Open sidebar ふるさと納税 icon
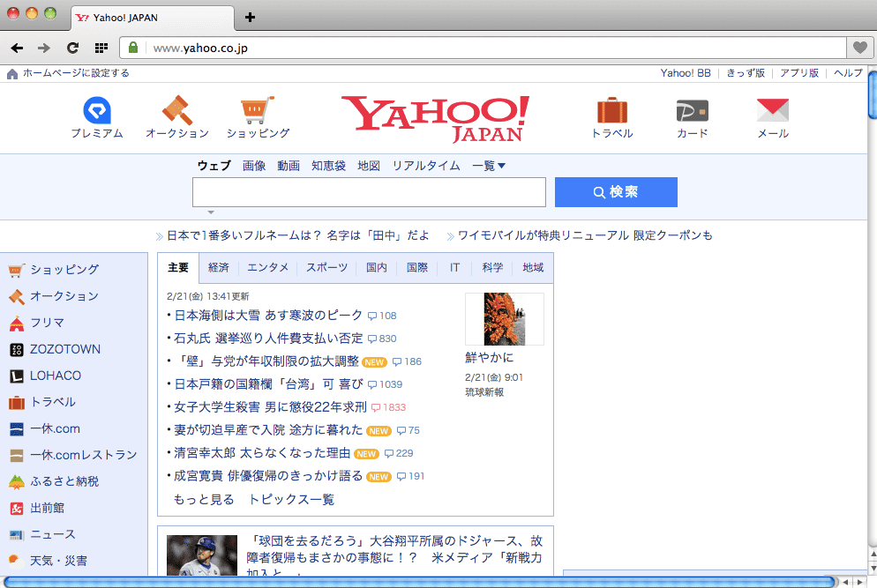The image size is (877, 588). tap(17, 482)
